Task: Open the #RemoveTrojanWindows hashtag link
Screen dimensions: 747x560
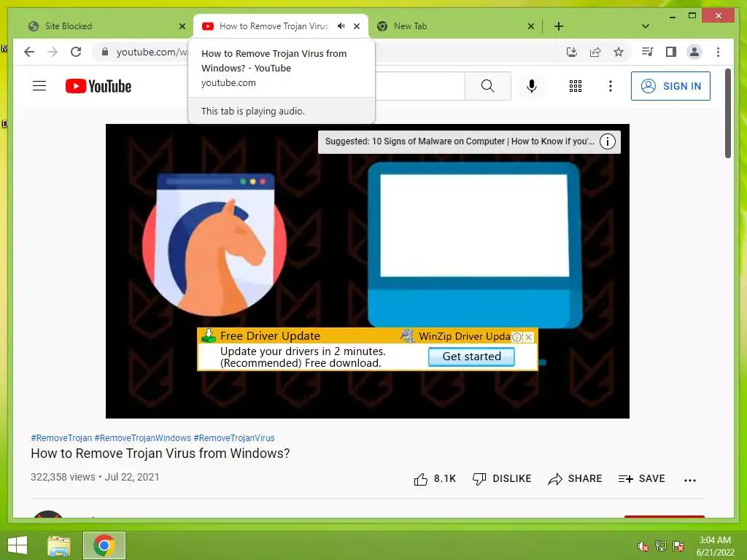Action: coord(142,438)
